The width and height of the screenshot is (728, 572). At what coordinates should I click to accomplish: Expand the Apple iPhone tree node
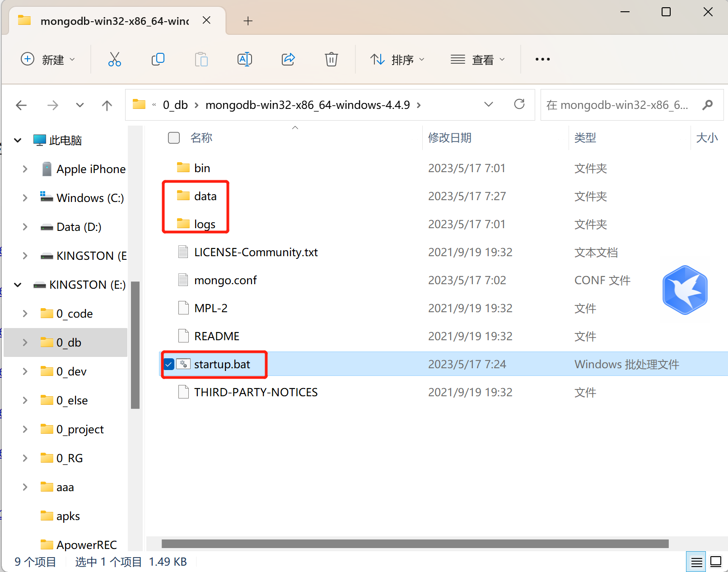(25, 169)
